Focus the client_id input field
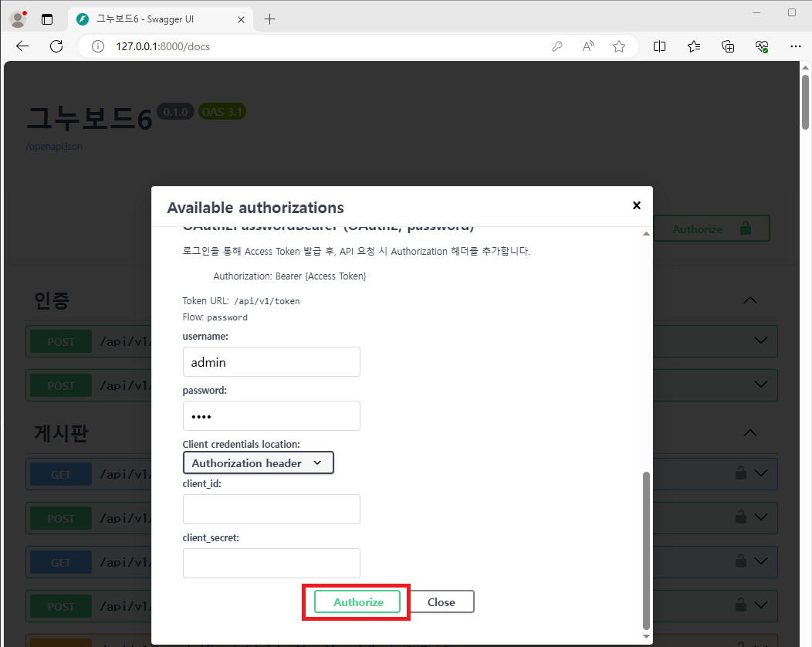The height and width of the screenshot is (647, 812). click(272, 510)
